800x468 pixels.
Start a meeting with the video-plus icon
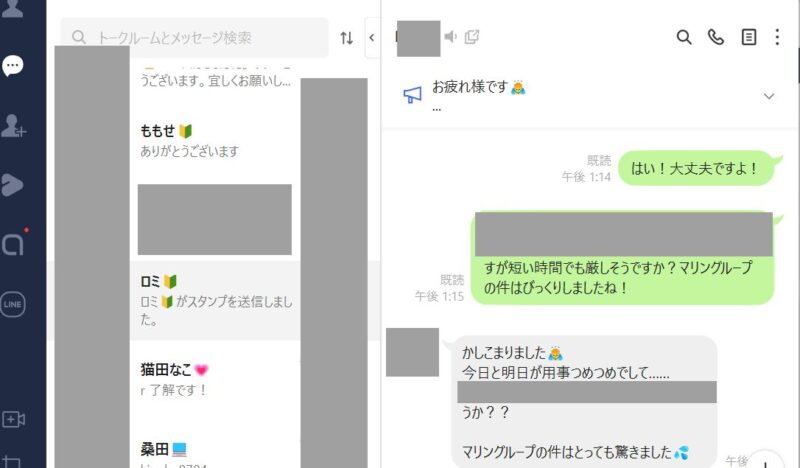click(13, 420)
